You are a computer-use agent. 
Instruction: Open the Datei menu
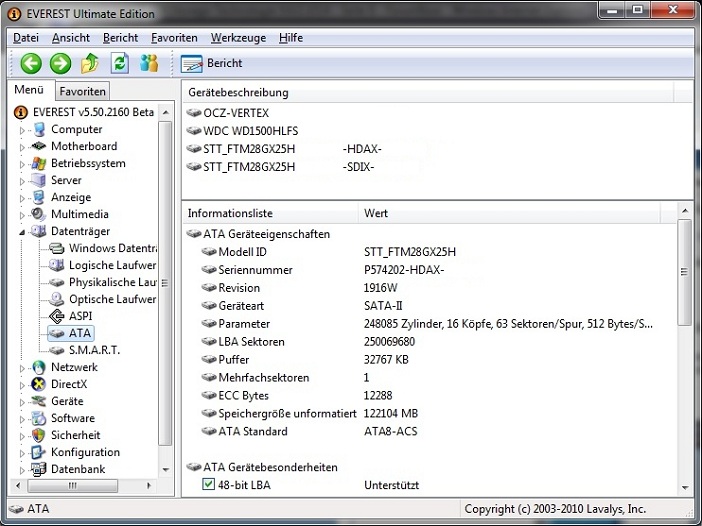tap(26, 38)
